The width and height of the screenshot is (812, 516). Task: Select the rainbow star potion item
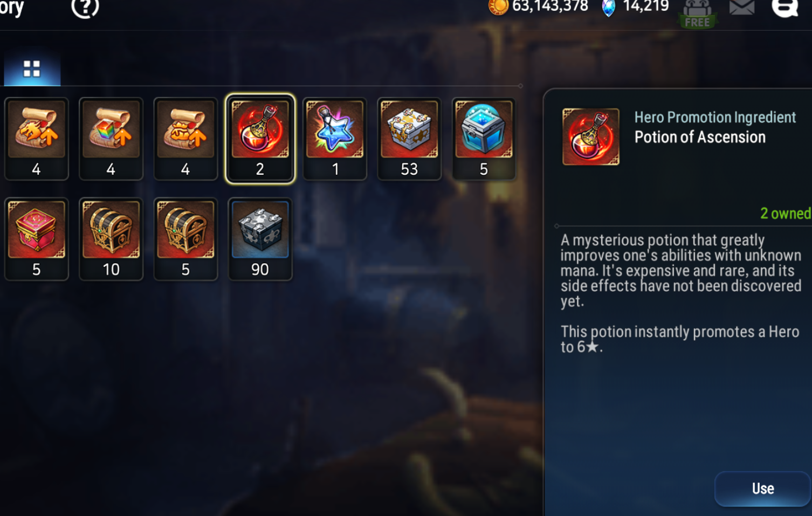(x=335, y=139)
